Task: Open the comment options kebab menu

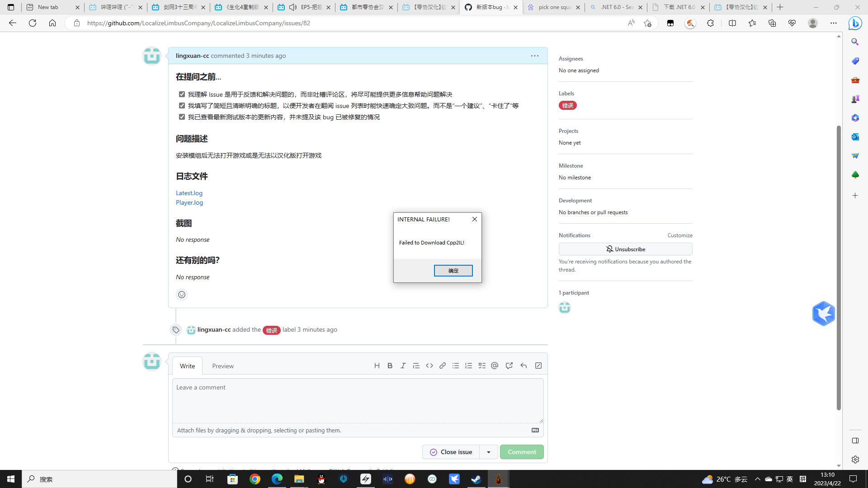Action: 534,56
